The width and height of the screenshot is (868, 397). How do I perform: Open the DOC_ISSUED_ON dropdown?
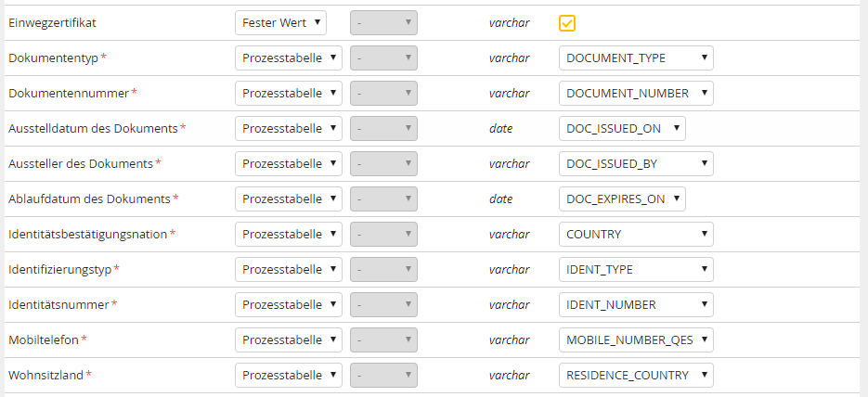point(622,129)
